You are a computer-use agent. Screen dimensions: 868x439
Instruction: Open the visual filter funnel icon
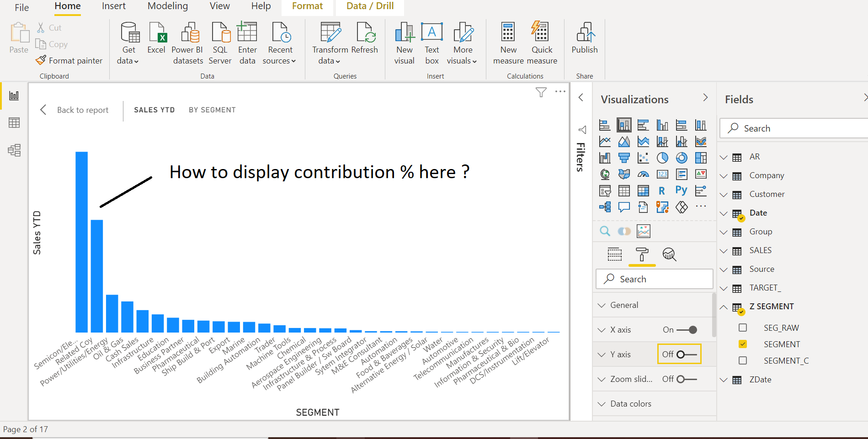541,92
